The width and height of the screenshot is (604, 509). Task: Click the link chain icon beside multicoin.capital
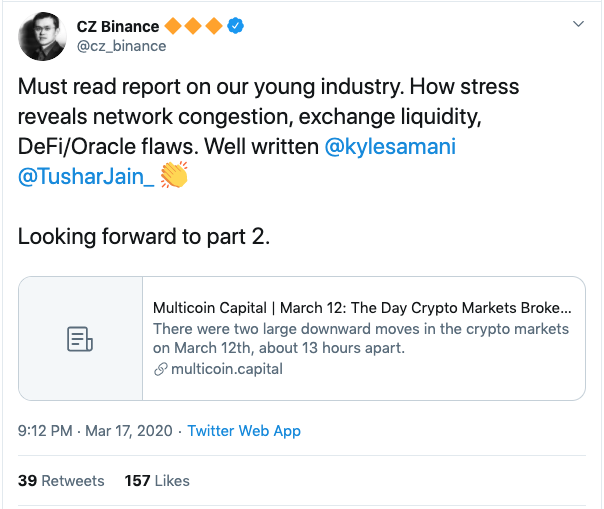(x=160, y=369)
